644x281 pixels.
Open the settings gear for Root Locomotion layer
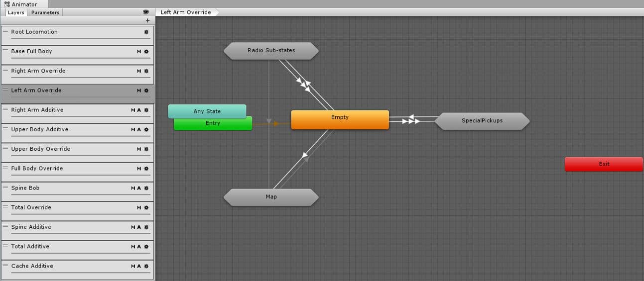tap(146, 32)
